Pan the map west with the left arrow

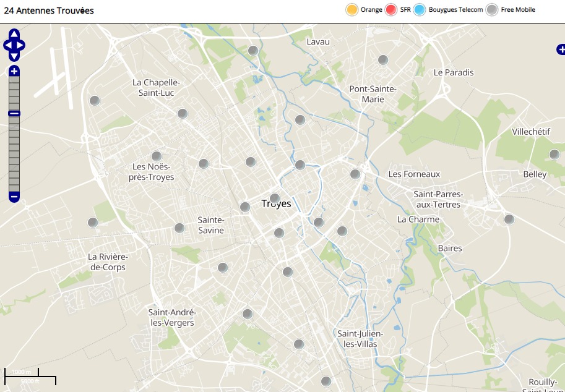tap(7, 45)
